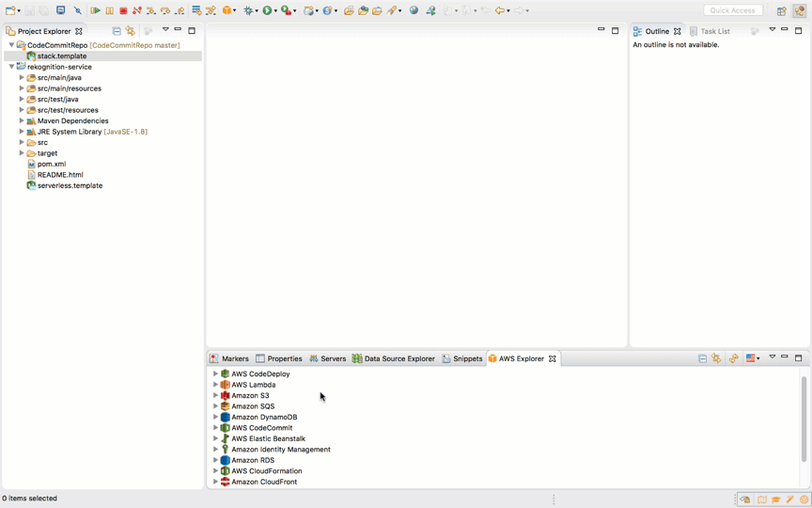Click the red Terminate toolbar icon
The height and width of the screenshot is (508, 812).
click(123, 10)
